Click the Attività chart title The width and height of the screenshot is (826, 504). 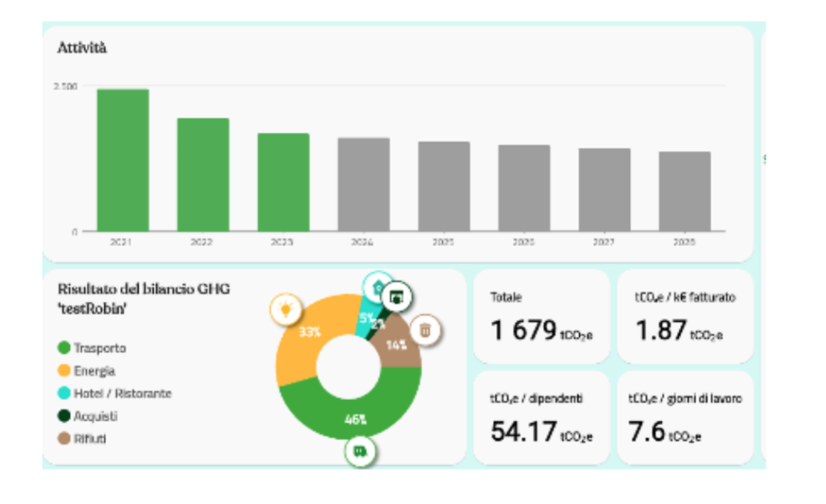(82, 48)
